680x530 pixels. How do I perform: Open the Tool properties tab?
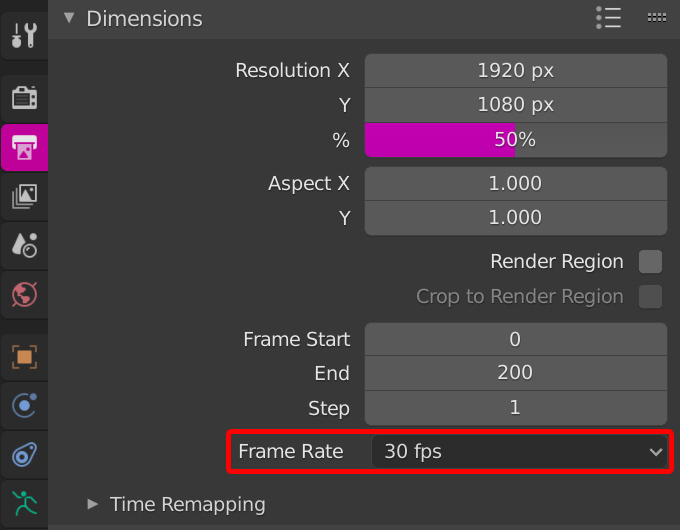tap(23, 36)
